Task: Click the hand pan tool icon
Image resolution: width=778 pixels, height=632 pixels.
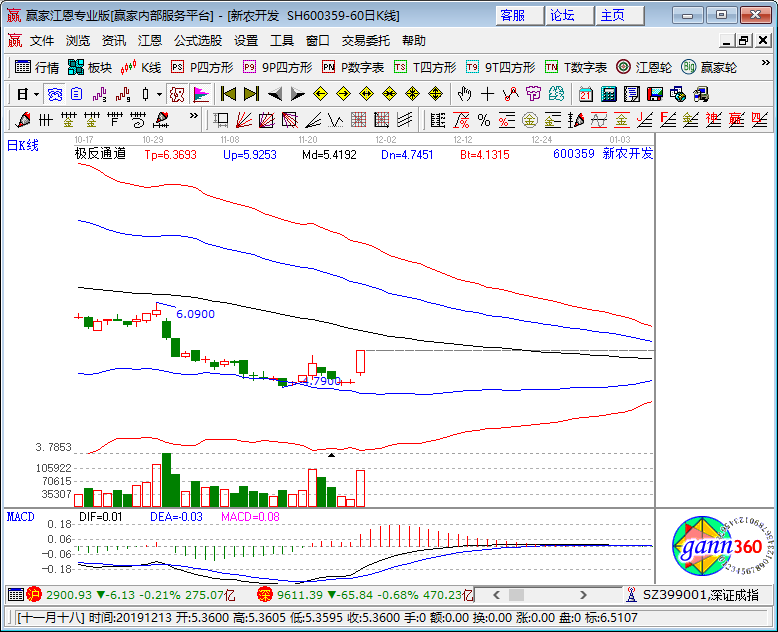Action: [x=464, y=94]
